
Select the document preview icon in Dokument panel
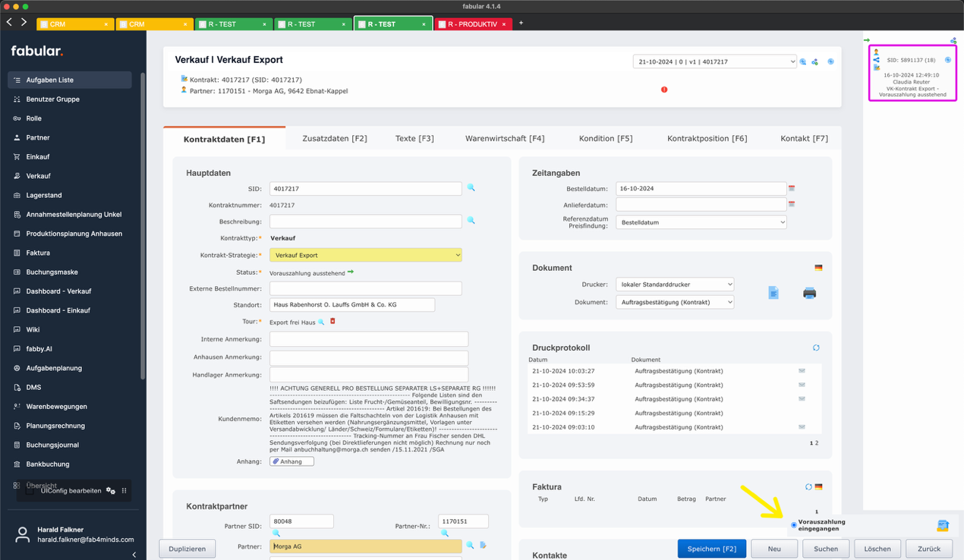tap(773, 292)
